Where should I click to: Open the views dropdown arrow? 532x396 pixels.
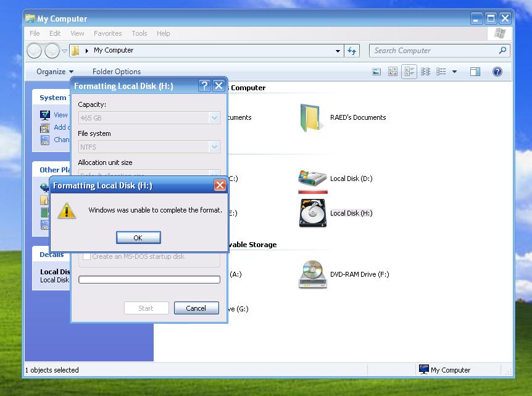(454, 72)
